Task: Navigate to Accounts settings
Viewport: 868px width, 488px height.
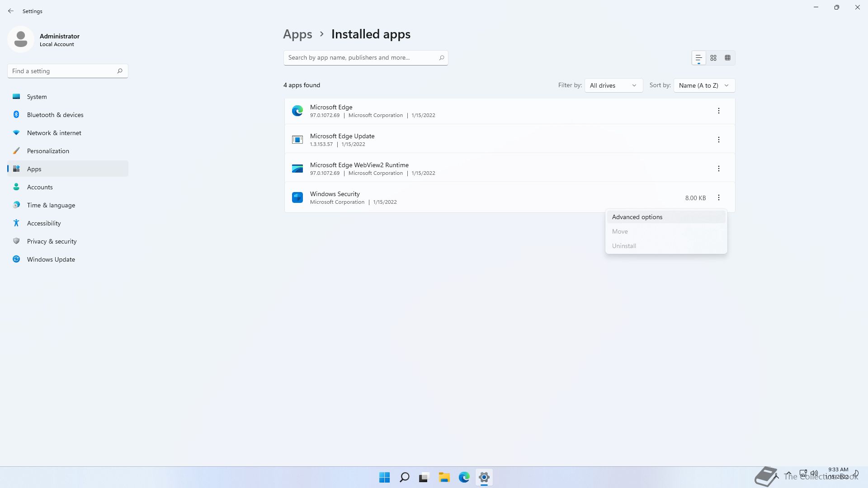Action: pyautogui.click(x=68, y=187)
